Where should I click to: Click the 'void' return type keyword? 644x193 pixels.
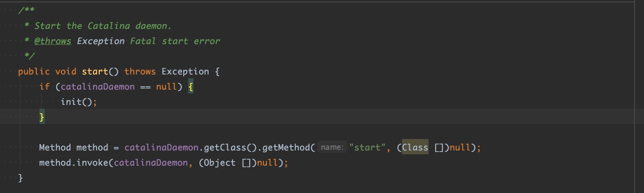coord(66,71)
